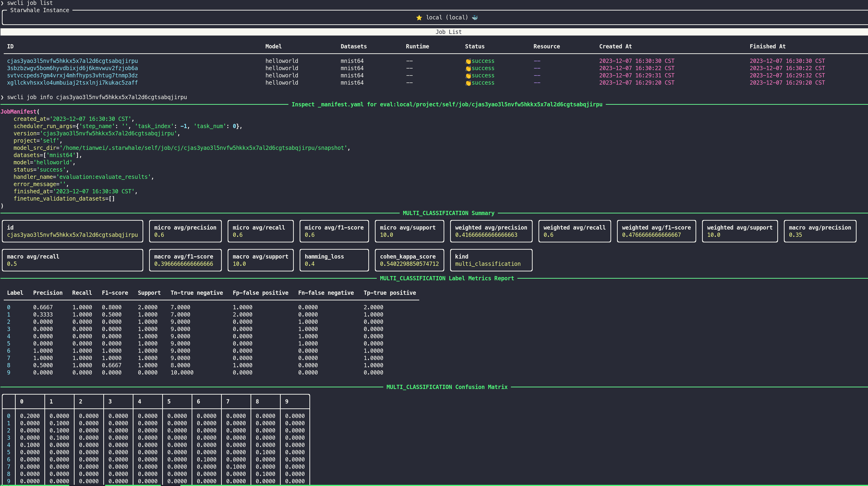Click cohen_kappa_score value 0.5402298850574712

pos(409,264)
